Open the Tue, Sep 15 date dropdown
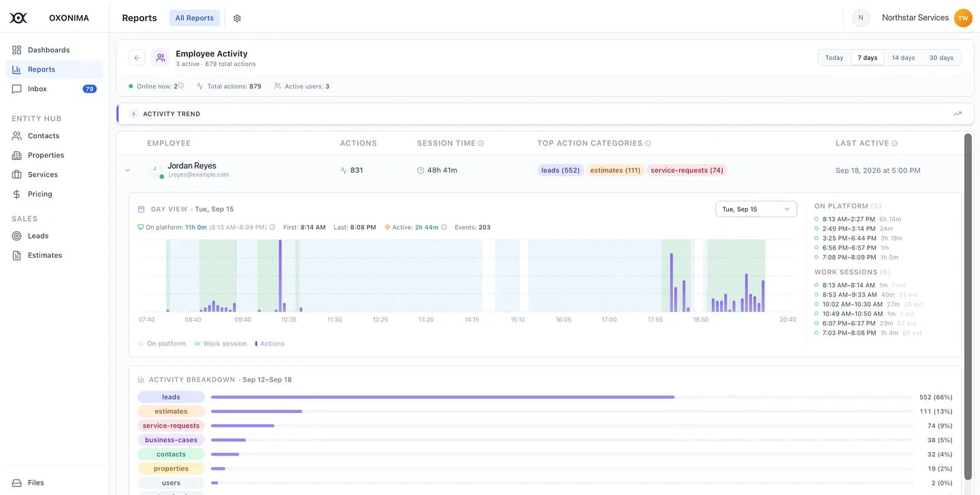Image resolution: width=980 pixels, height=495 pixels. (x=756, y=209)
